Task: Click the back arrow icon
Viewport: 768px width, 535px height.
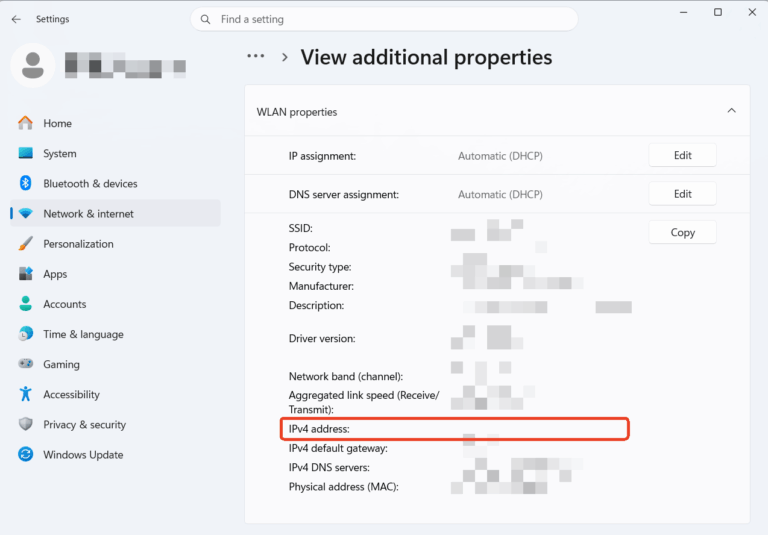Action: coord(16,19)
